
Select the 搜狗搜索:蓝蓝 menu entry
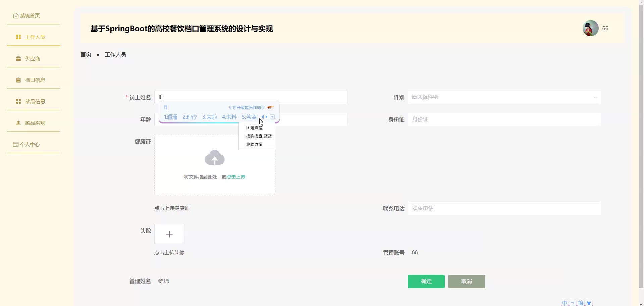(259, 136)
